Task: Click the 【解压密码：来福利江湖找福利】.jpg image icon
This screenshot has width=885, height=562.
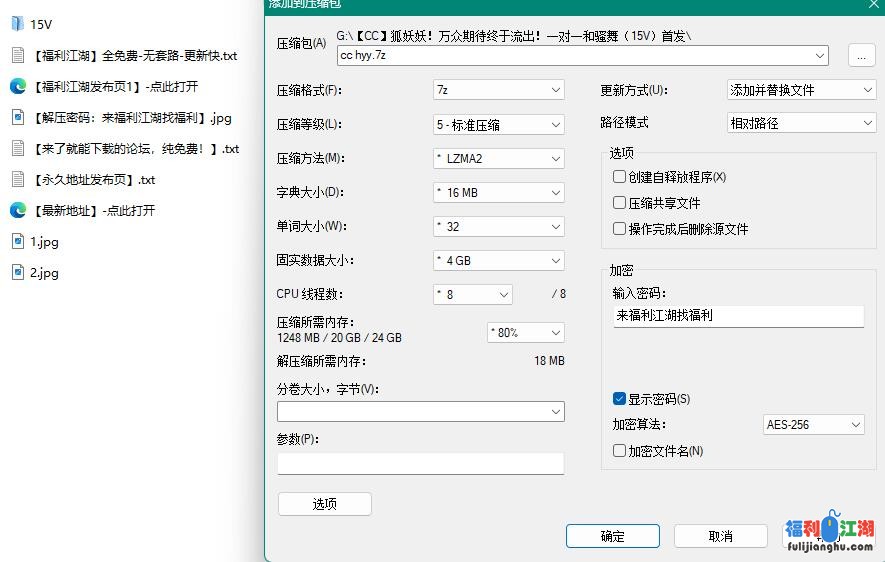Action: coord(17,117)
